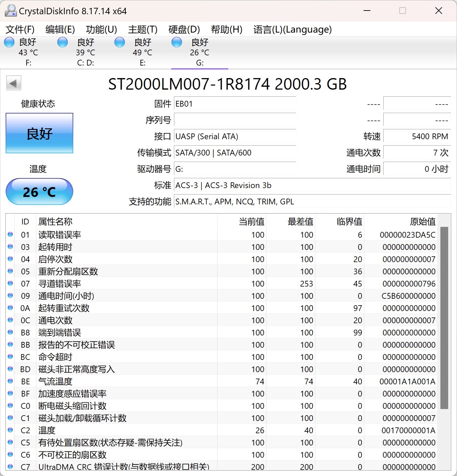457x476 pixels.
Task: Click the status dot for BF 加速度感应错误率
Action: tap(10, 393)
